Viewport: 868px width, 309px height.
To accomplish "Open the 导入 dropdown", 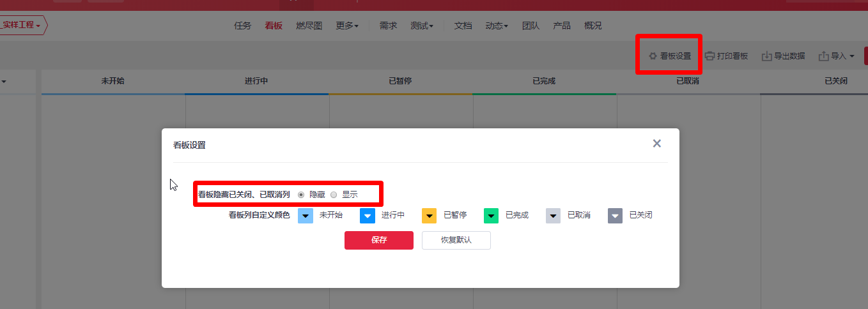I will click(837, 56).
